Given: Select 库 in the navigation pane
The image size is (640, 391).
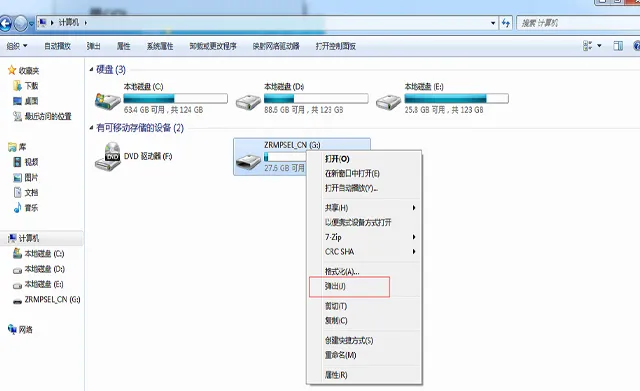Looking at the screenshot, I should [x=17, y=147].
